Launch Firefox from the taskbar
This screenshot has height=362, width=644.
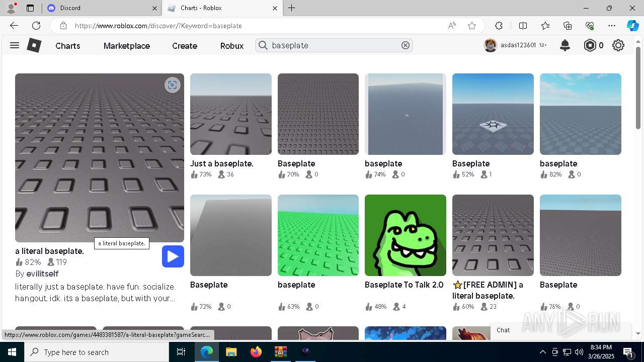(x=256, y=352)
